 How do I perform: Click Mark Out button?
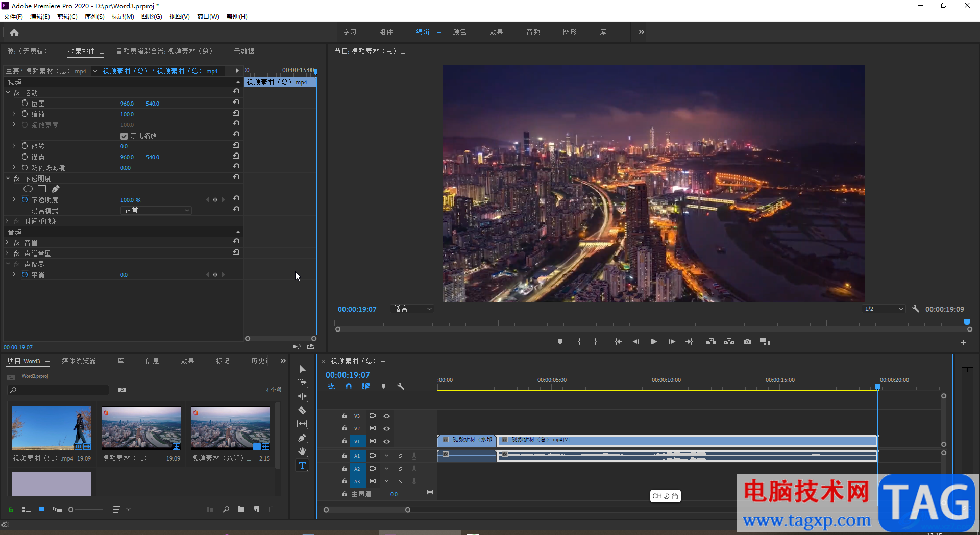pos(595,342)
